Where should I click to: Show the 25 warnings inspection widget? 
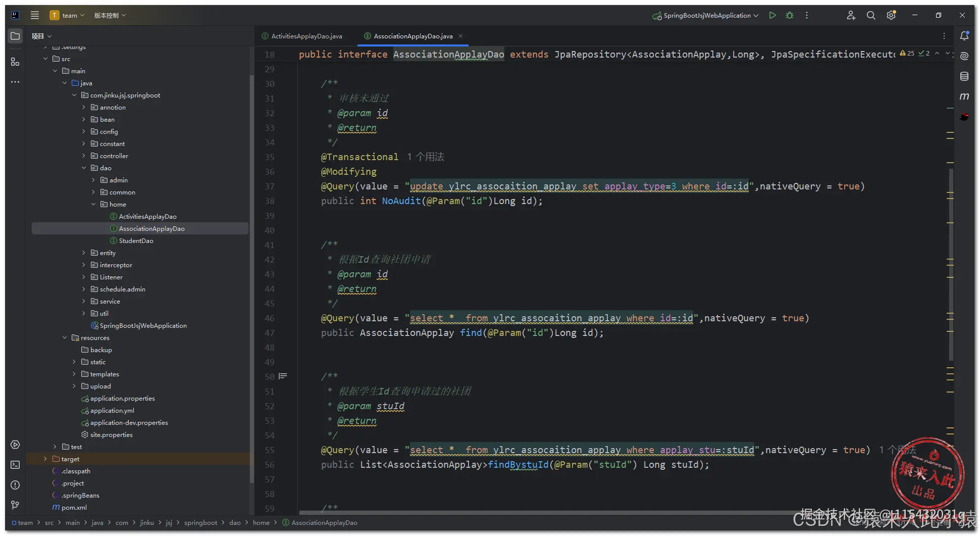[907, 53]
